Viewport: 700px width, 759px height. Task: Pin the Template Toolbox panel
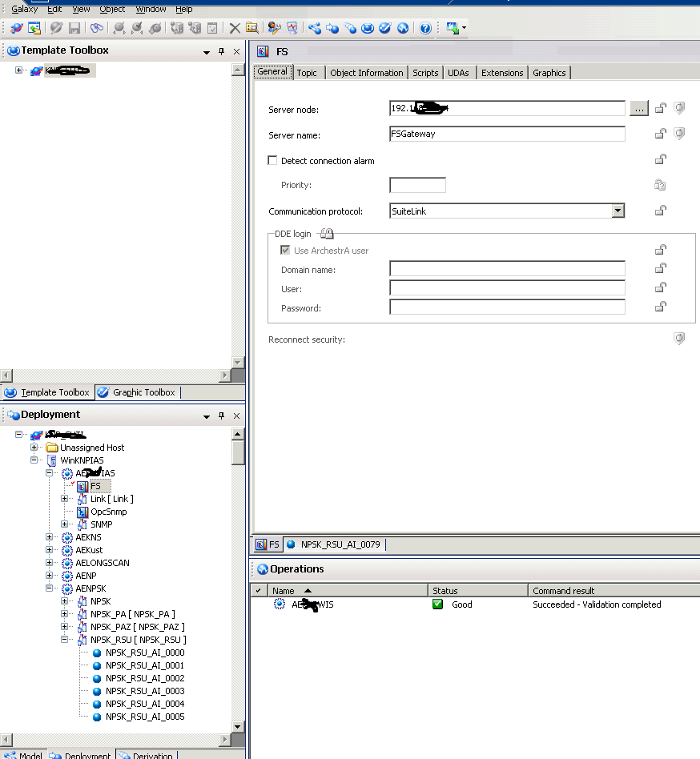(222, 51)
